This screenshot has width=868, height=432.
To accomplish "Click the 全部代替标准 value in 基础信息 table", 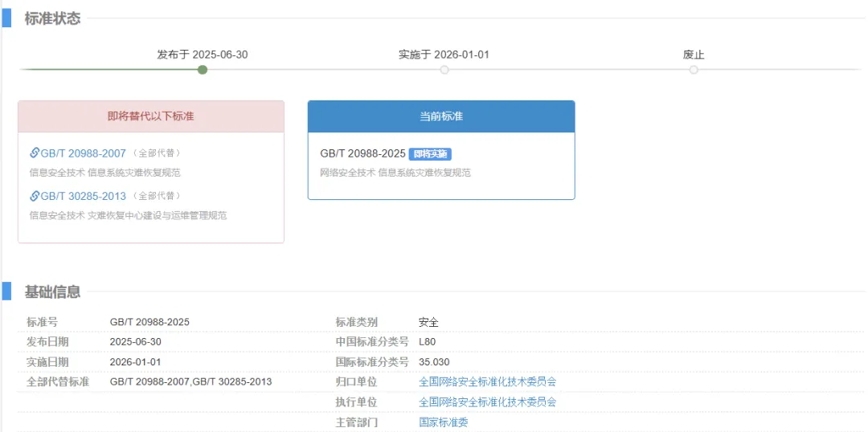I will tap(190, 381).
